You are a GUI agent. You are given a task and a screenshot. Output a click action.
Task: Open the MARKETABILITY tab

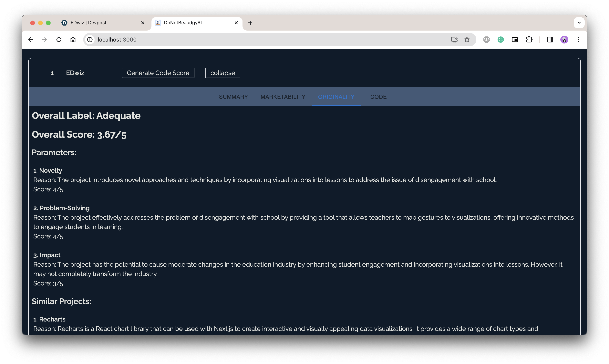(x=283, y=97)
